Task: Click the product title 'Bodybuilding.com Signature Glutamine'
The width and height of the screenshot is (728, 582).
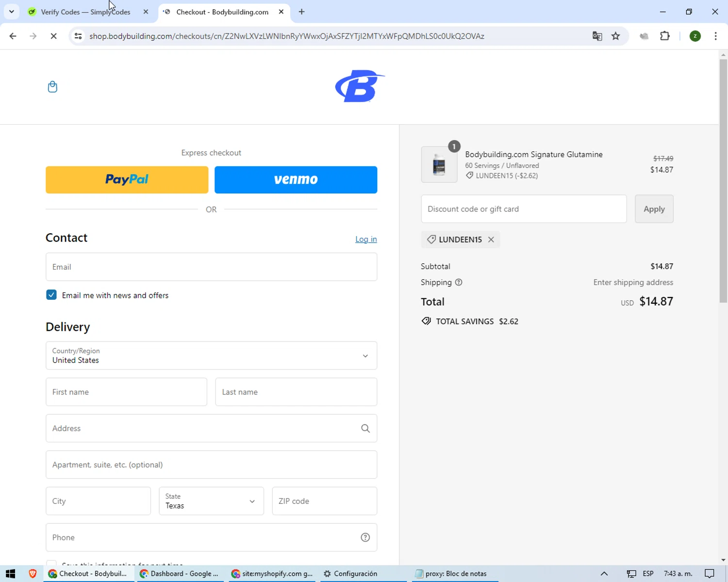Action: click(534, 154)
